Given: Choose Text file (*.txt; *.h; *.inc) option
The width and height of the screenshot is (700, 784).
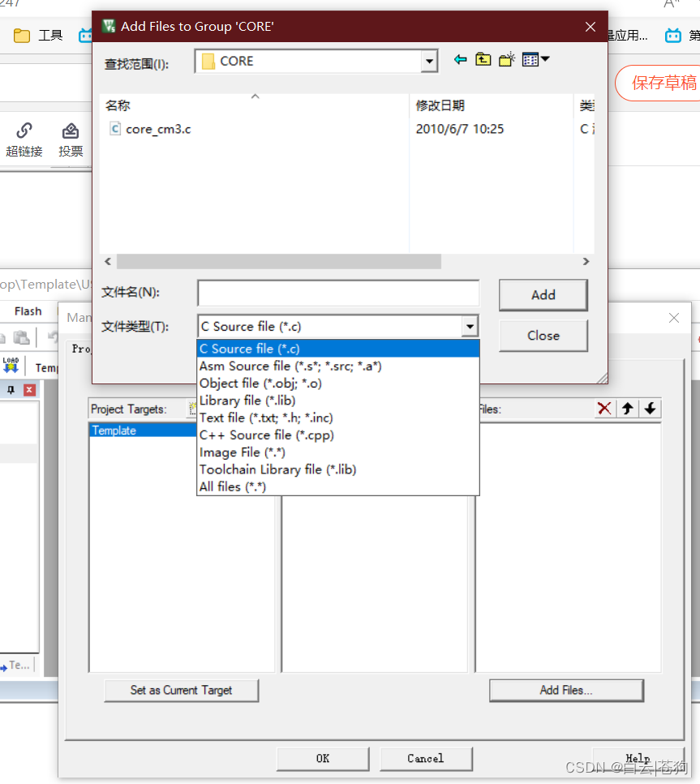Looking at the screenshot, I should pyautogui.click(x=338, y=418).
